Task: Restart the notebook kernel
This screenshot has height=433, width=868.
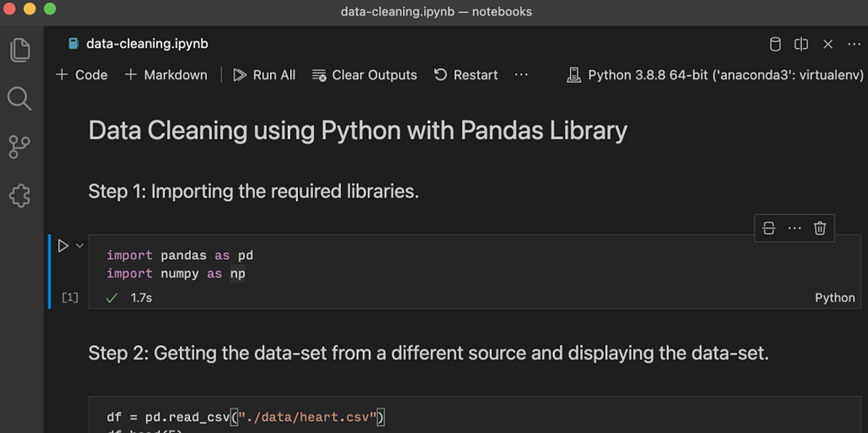Action: [x=465, y=74]
